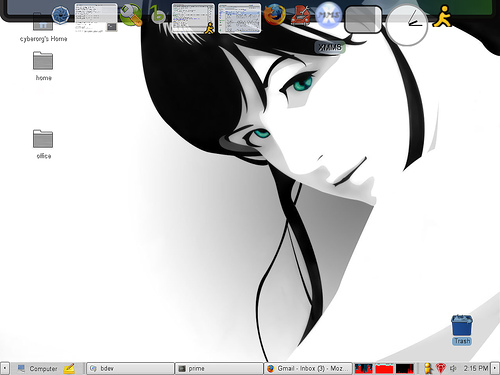Launch the green Beagle search icon in dock
Viewport: 500px width, 375px height.
pyautogui.click(x=157, y=15)
